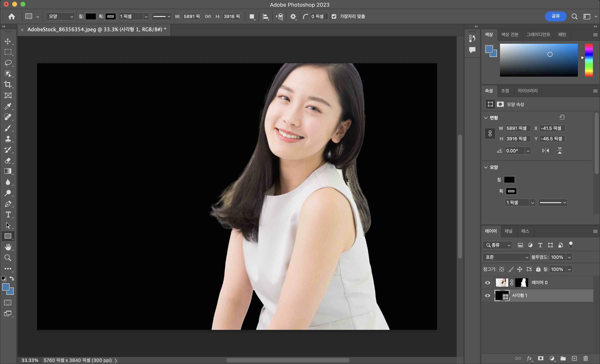Click the delete layer trash icon

click(586, 358)
